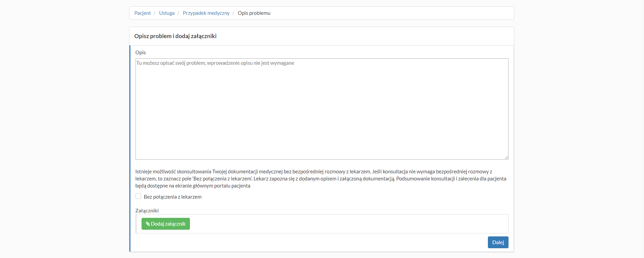Click the 'Opisz problem i dodaj załączniki' heading

[175, 36]
